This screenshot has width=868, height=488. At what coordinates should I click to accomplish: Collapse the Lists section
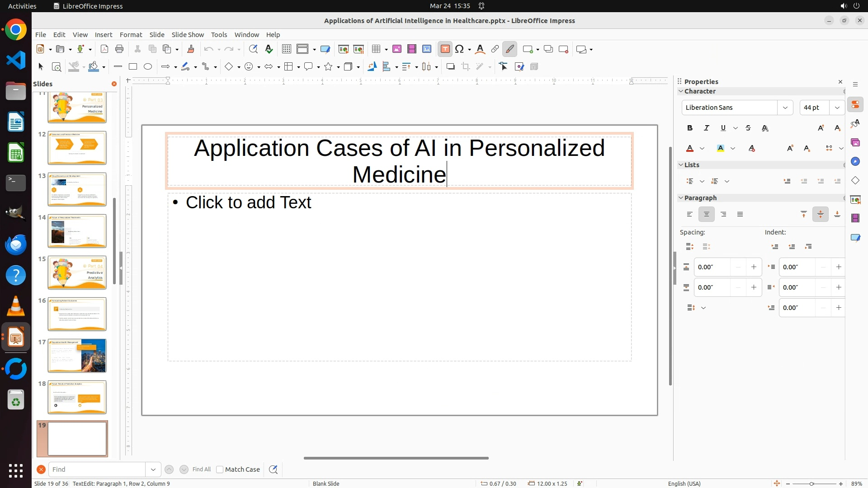click(681, 165)
